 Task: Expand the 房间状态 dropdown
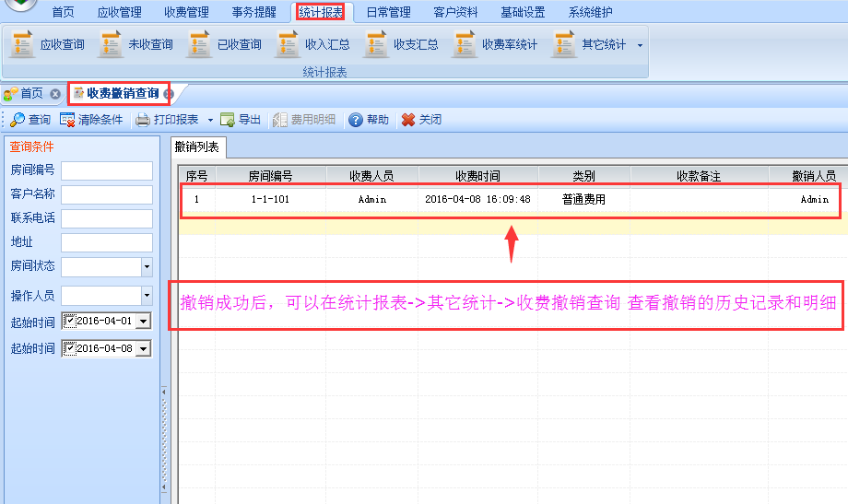tap(147, 266)
